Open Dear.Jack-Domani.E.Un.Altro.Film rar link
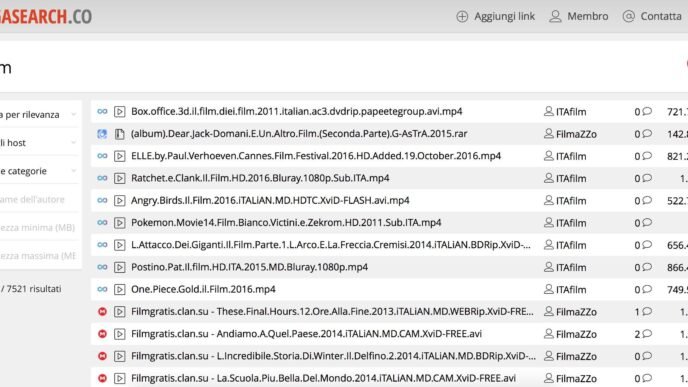This screenshot has width=688, height=387. [x=299, y=134]
